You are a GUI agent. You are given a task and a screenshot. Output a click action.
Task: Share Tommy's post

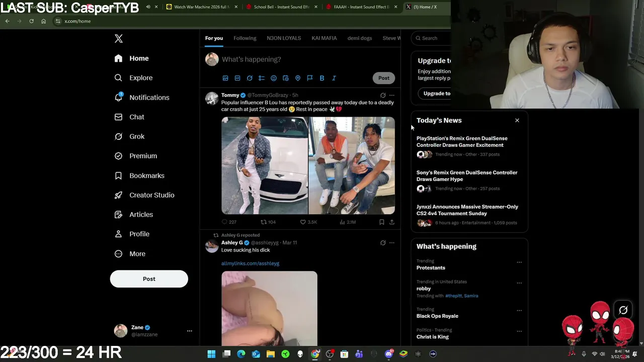point(392,222)
